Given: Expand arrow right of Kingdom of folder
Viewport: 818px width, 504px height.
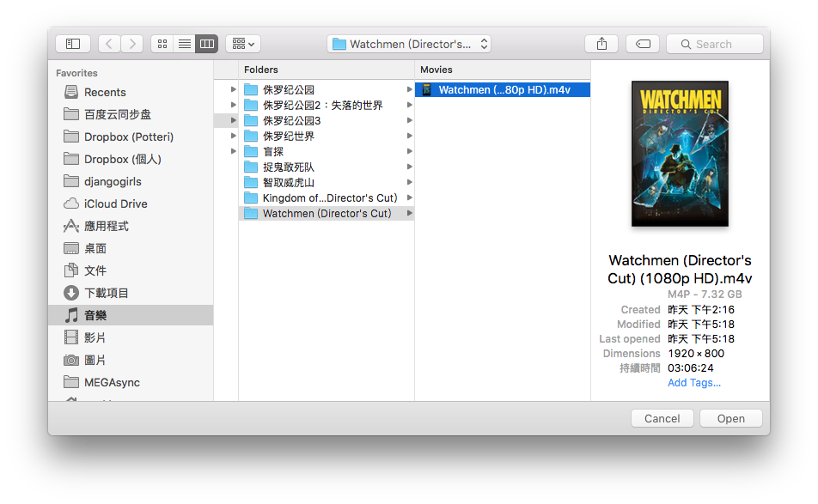Looking at the screenshot, I should coord(410,198).
